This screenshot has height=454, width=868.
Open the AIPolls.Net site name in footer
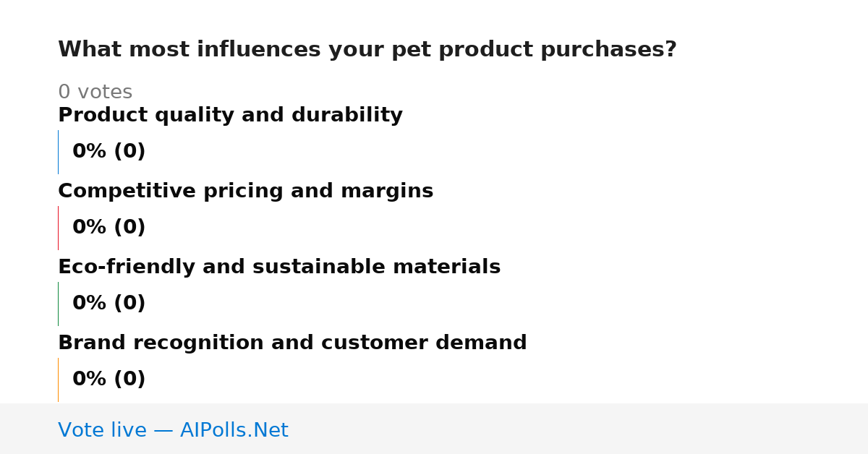pos(234,431)
